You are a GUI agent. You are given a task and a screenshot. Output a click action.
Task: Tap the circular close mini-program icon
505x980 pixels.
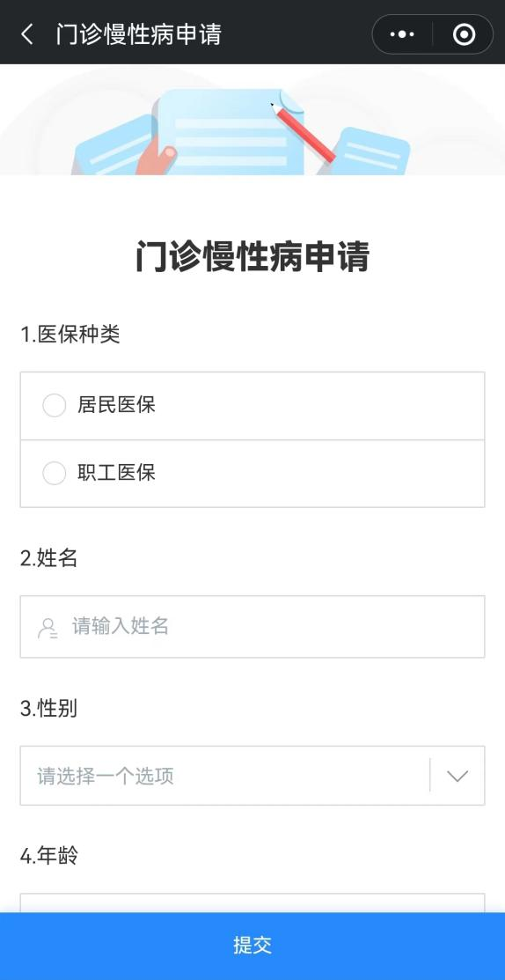coord(464,34)
